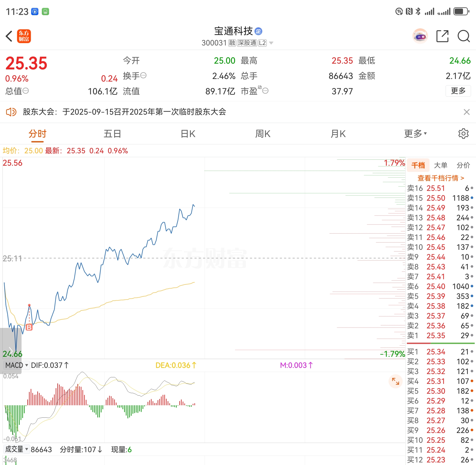476x465 pixels.
Task: Switch to 大单 view
Action: tap(441, 165)
